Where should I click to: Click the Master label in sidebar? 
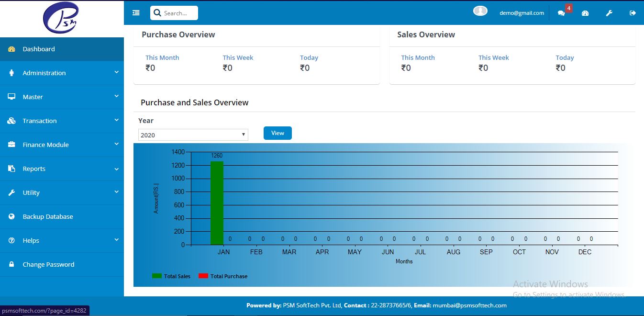coord(33,97)
